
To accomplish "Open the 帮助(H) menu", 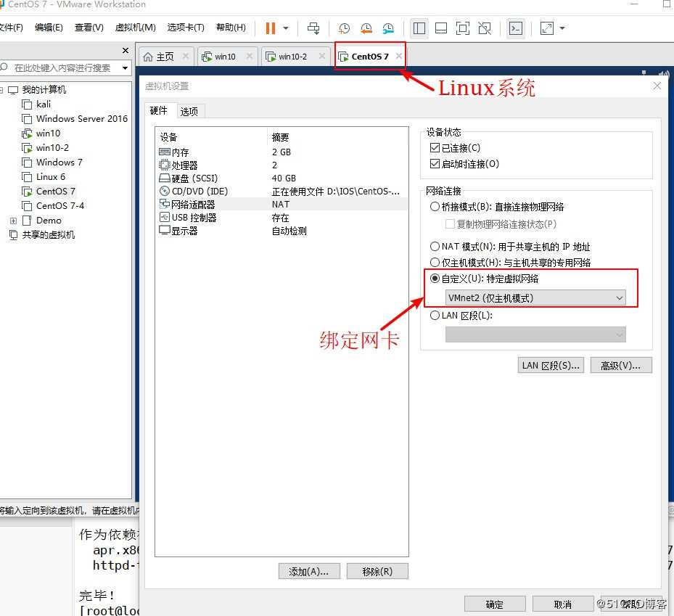I will click(231, 28).
